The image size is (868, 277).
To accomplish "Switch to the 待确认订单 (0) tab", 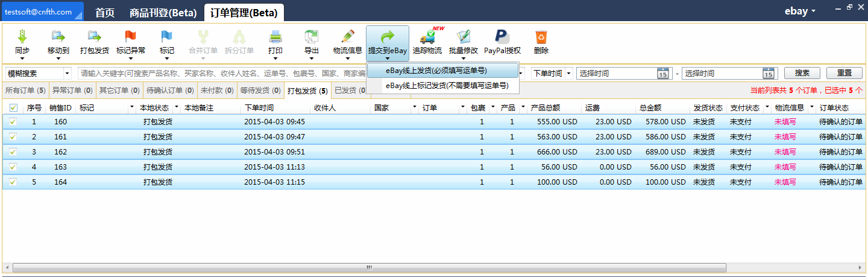I will [170, 91].
